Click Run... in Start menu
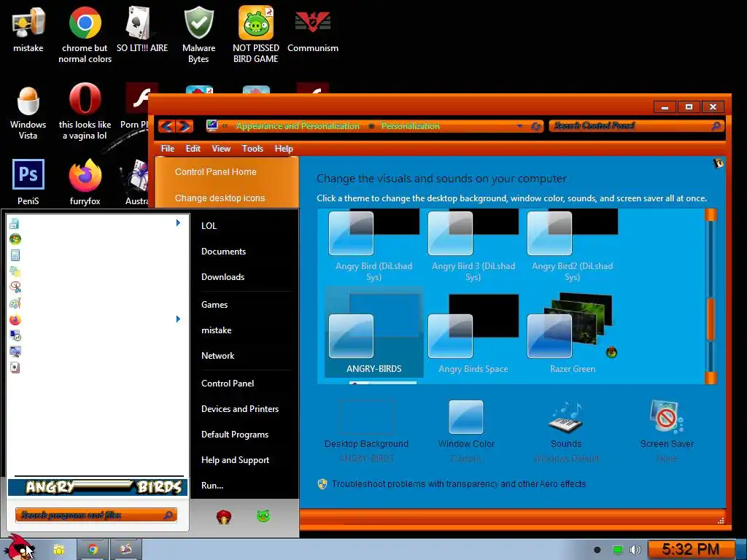Screen dimensions: 747x560 (212, 486)
